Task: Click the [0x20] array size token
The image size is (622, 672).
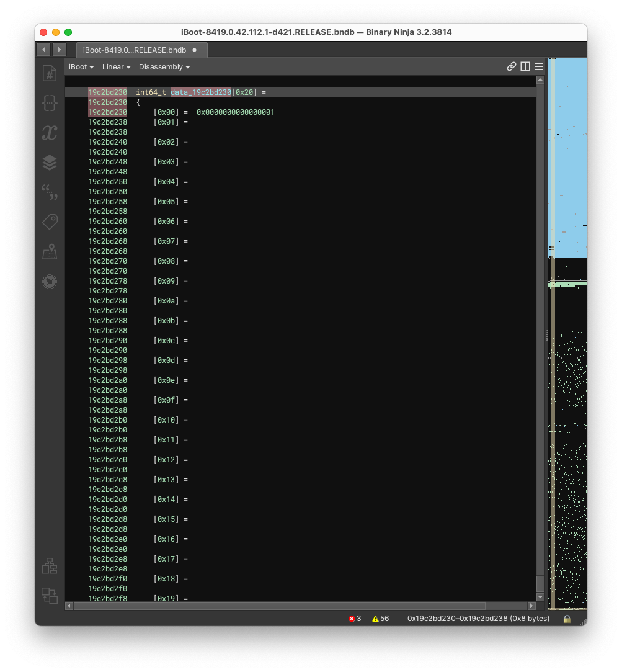Action: [x=244, y=92]
